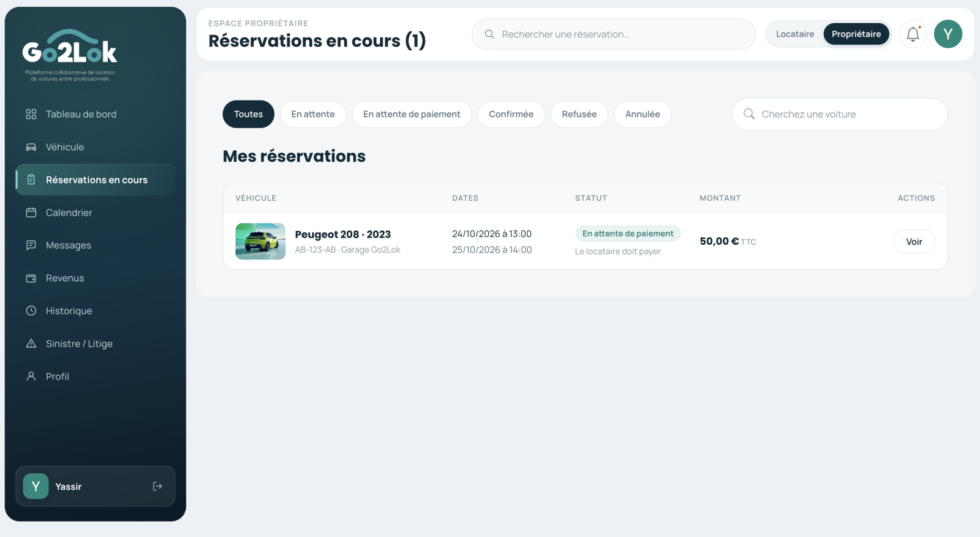
Task: Go to Véhicule section
Action: click(x=95, y=147)
